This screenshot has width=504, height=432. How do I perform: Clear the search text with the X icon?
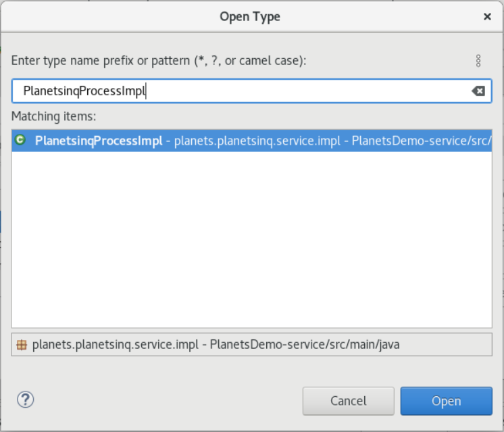[x=478, y=91]
